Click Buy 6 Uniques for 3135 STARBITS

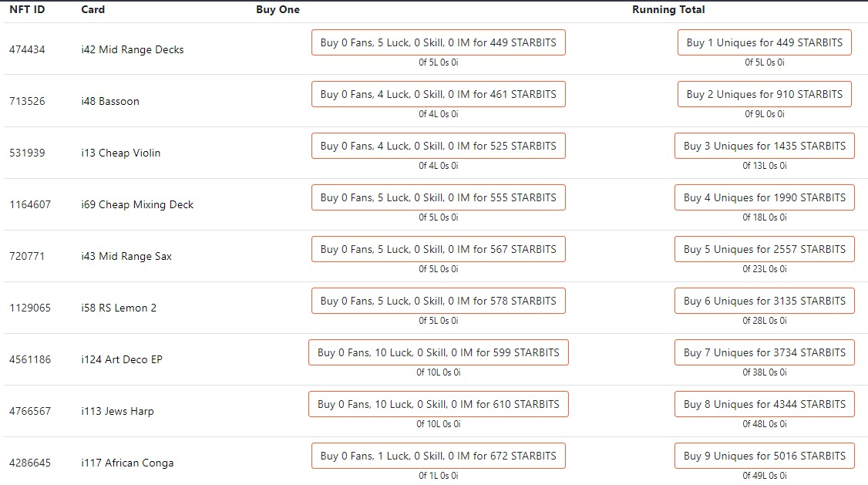(x=765, y=301)
